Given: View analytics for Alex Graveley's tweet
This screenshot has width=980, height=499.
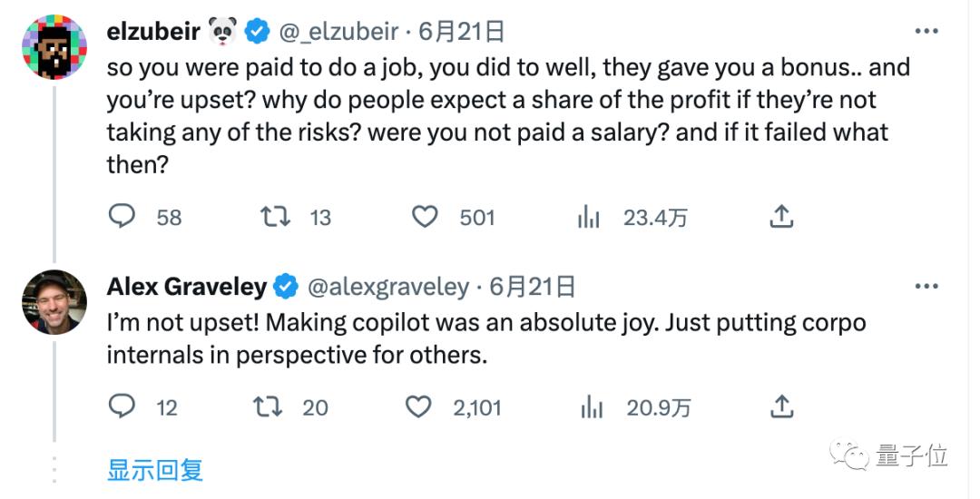Looking at the screenshot, I should (x=592, y=407).
